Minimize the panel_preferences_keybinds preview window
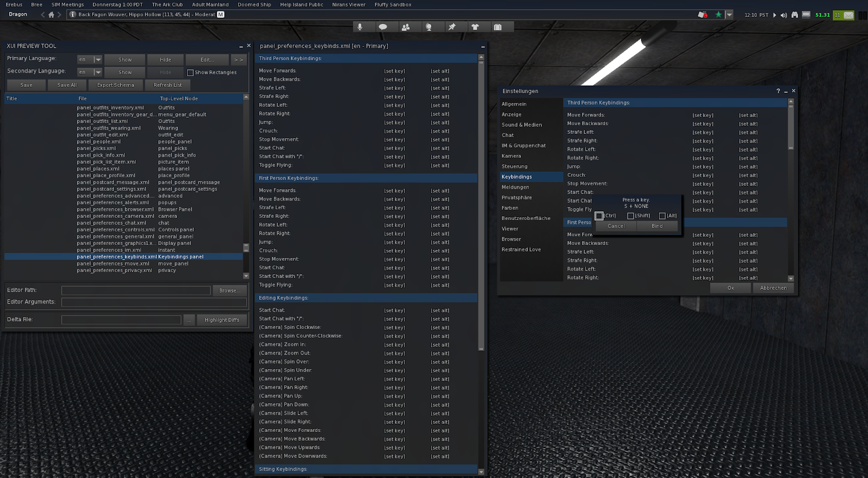This screenshot has width=868, height=478. pyautogui.click(x=483, y=47)
